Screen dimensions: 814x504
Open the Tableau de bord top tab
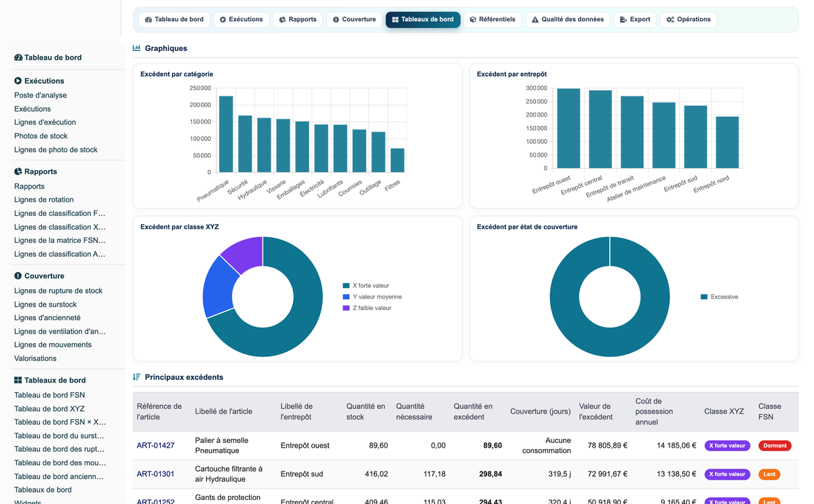point(174,20)
